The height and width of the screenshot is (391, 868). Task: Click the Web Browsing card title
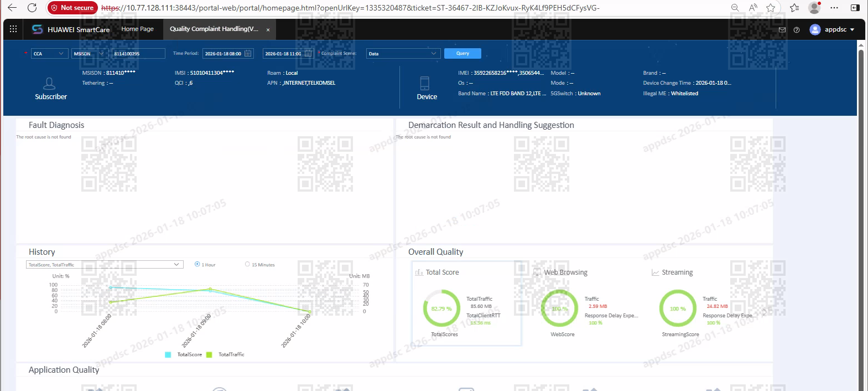tap(565, 272)
